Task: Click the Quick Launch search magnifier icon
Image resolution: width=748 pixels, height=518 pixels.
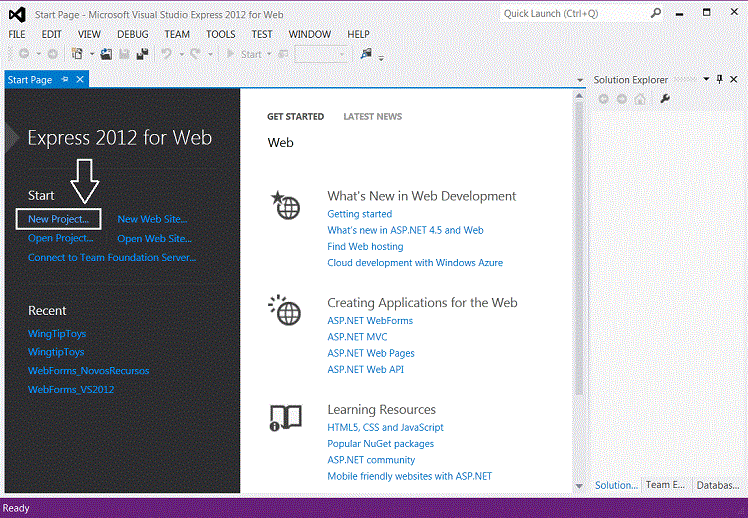Action: tap(656, 13)
